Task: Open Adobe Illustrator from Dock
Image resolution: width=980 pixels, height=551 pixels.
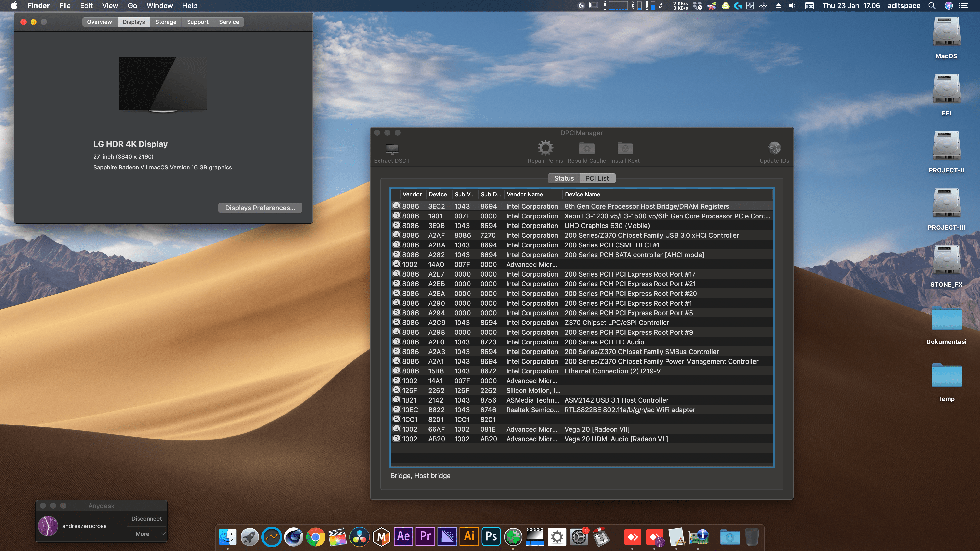Action: click(470, 537)
